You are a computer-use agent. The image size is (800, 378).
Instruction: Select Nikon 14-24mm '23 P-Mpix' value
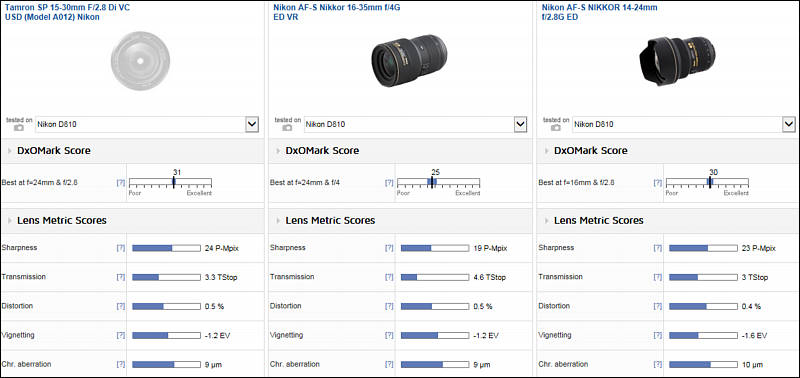759,248
